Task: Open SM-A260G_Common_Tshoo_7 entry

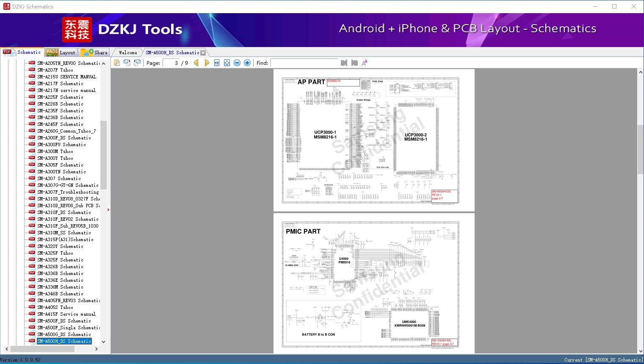Action: [x=66, y=131]
